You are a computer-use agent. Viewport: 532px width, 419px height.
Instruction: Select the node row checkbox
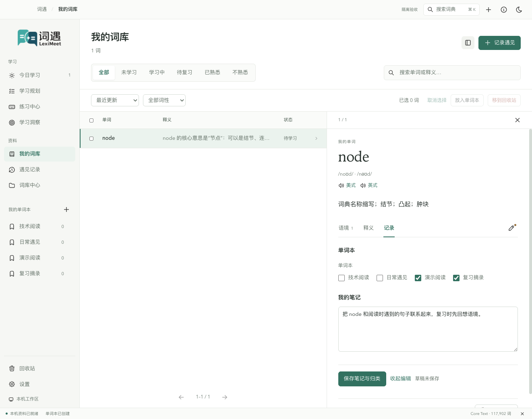91,139
